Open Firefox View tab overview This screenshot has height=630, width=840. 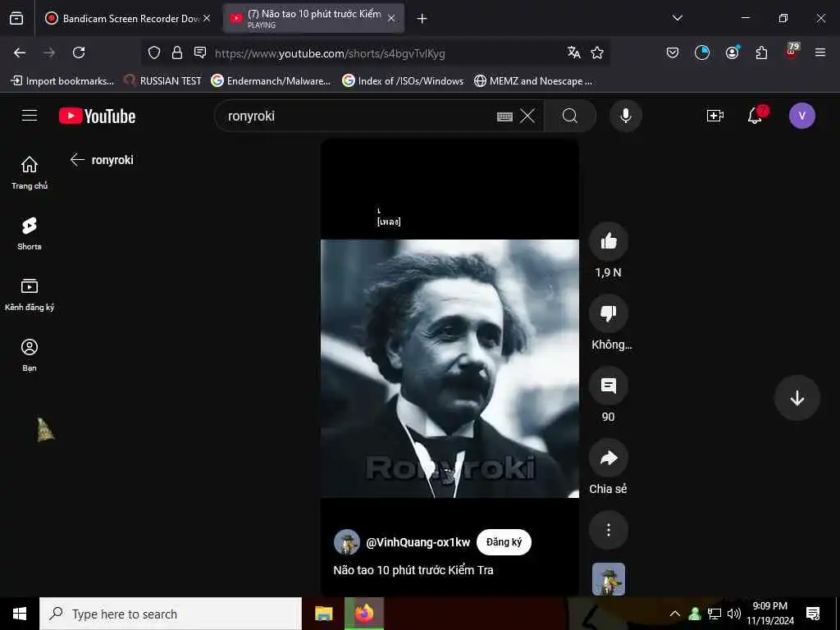[x=16, y=19]
